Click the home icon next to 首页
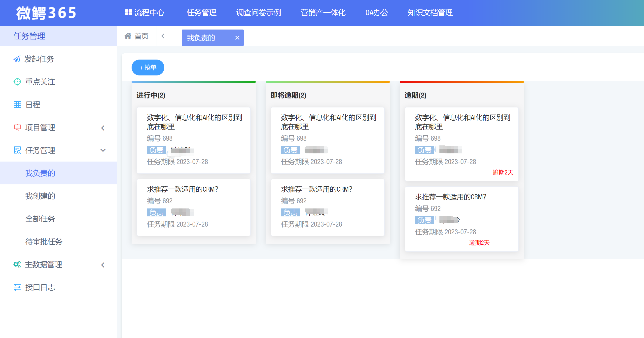The image size is (644, 338). (128, 36)
